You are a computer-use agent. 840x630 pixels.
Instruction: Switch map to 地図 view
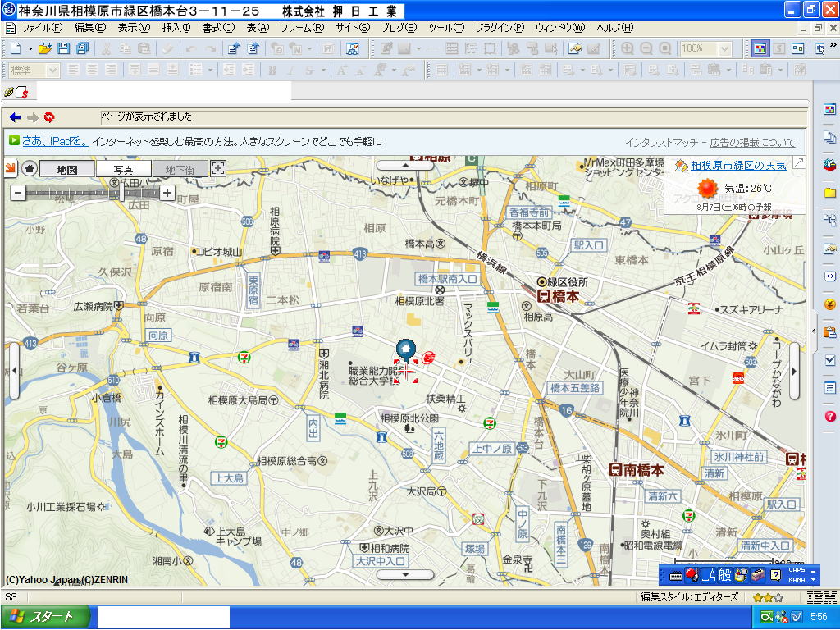click(x=67, y=169)
